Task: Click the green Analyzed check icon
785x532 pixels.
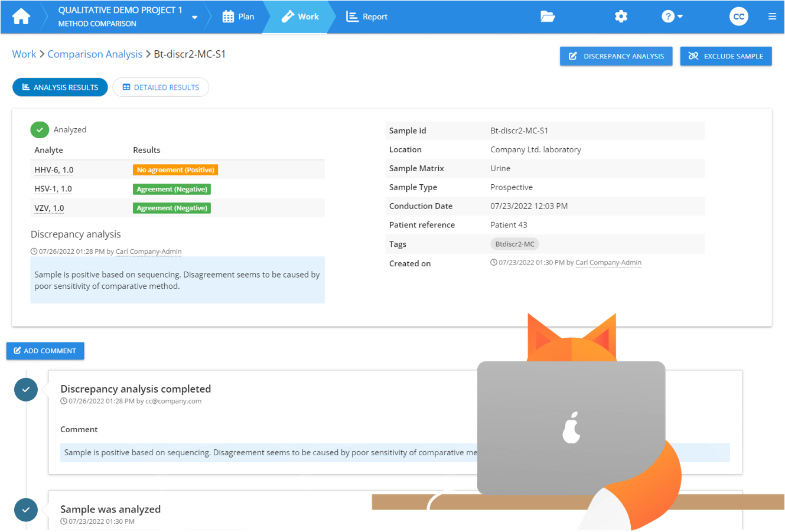Action: (40, 130)
